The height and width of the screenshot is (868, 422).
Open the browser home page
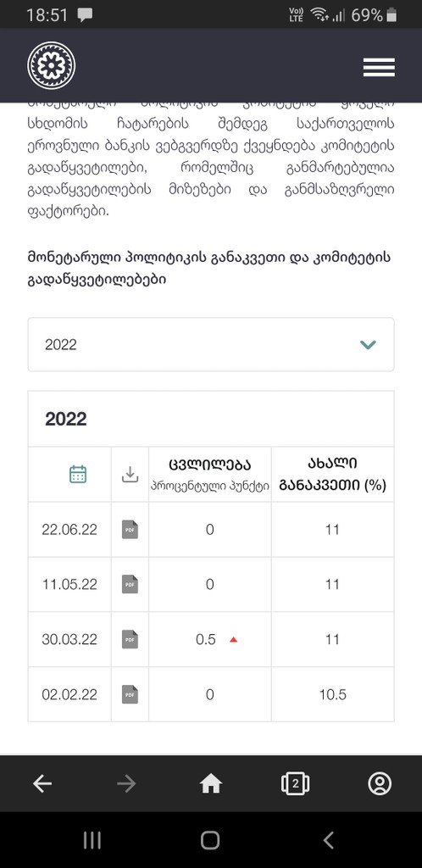(x=211, y=783)
